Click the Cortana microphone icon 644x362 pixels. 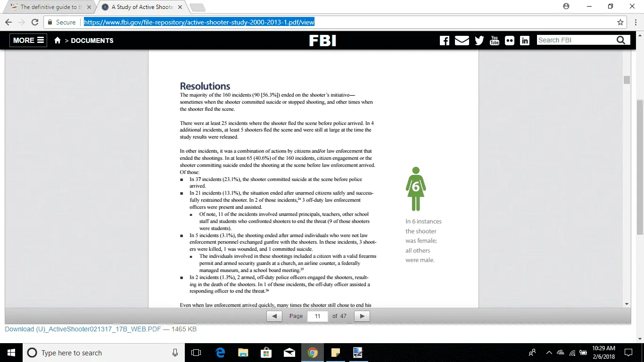(x=175, y=353)
